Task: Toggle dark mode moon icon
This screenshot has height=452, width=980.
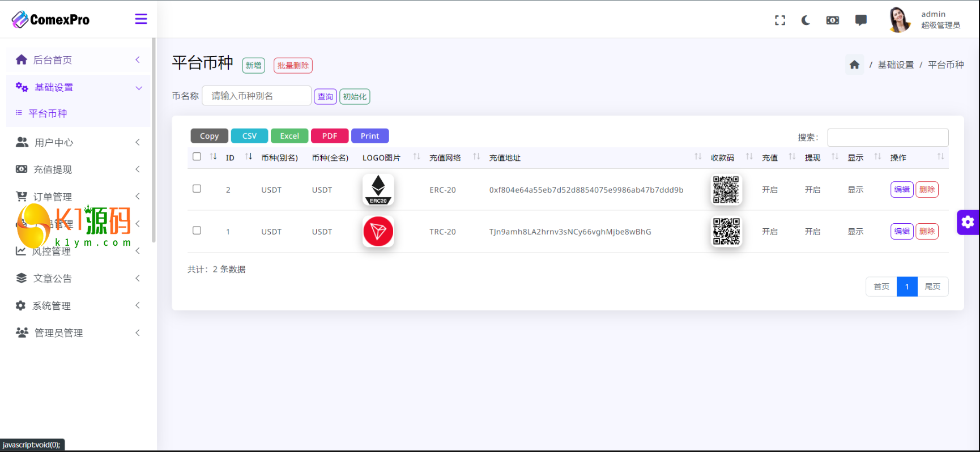Action: [x=806, y=20]
